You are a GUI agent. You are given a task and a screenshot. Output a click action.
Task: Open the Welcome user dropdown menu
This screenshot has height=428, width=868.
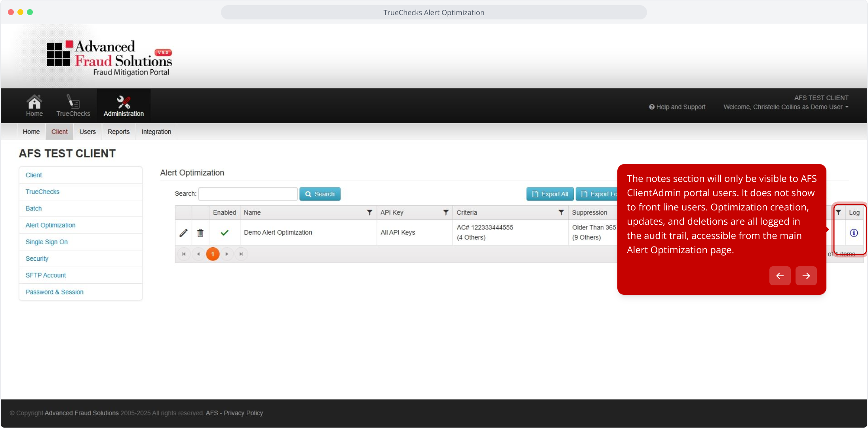(786, 107)
